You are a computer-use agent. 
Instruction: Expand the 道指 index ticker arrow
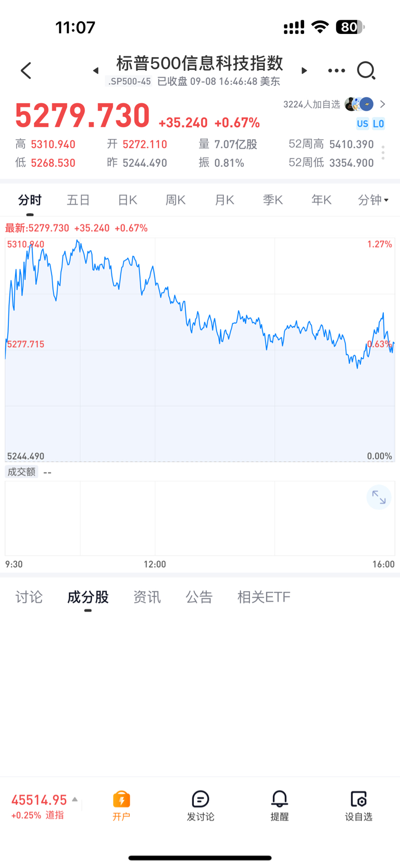[x=75, y=799]
